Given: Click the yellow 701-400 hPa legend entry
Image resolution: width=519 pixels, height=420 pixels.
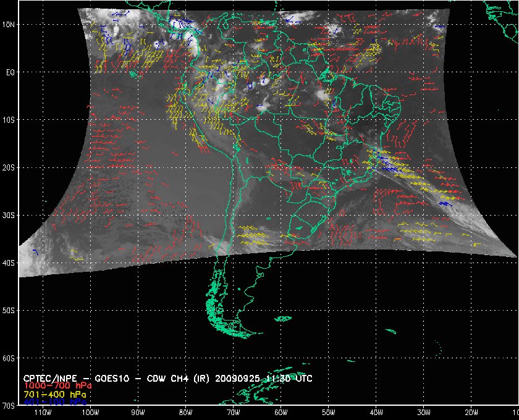Looking at the screenshot, I should click(53, 393).
